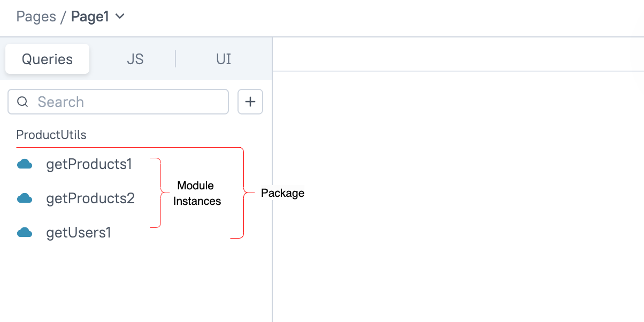The width and height of the screenshot is (644, 322).
Task: Open the getUsers1 query
Action: [79, 233]
